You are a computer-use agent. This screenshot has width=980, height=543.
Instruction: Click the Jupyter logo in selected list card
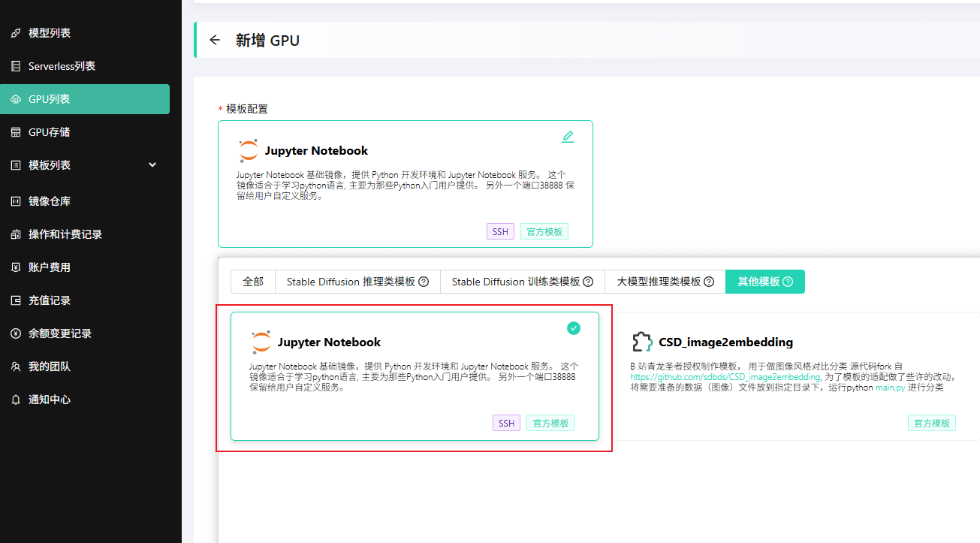(261, 342)
